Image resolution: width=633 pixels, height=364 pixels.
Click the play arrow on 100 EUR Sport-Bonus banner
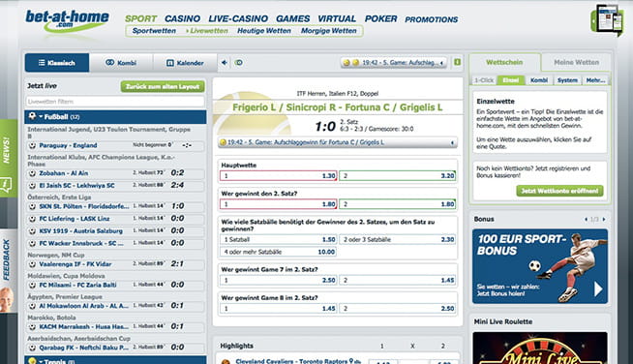point(598,288)
